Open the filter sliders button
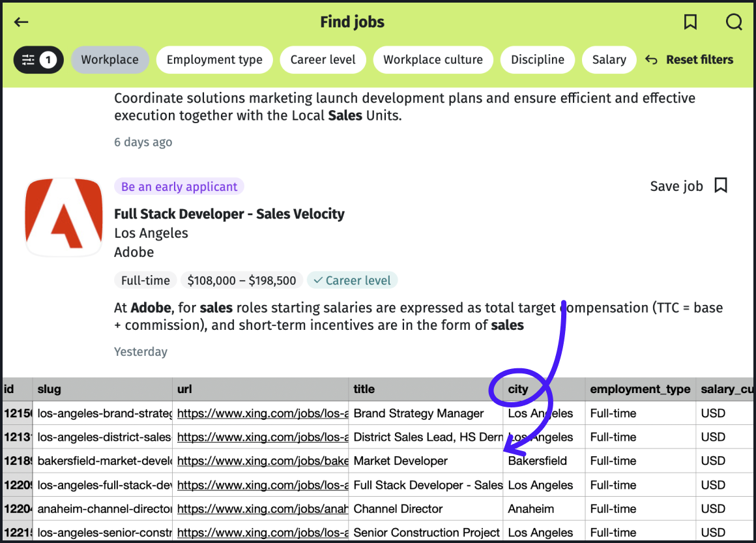This screenshot has height=543, width=756. [38, 60]
